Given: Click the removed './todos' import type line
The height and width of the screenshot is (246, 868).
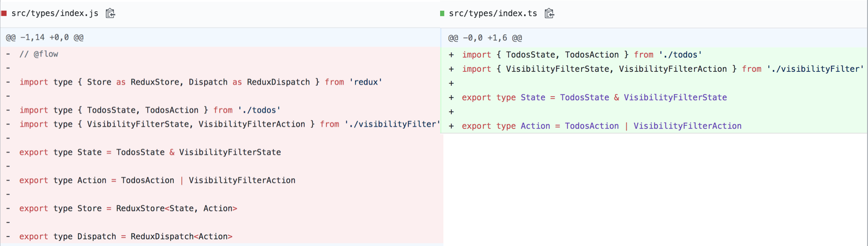Looking at the screenshot, I should pyautogui.click(x=150, y=110).
